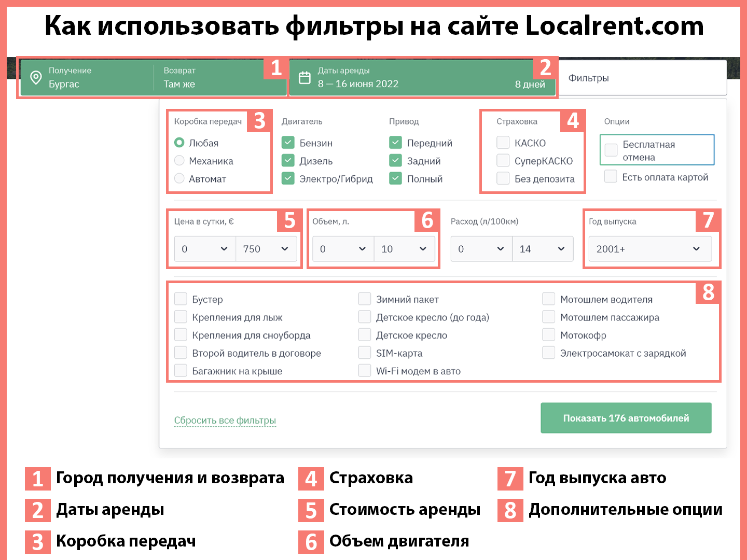The width and height of the screenshot is (747, 560).
Task: Uncheck the Бензин engine checkbox
Action: (288, 143)
